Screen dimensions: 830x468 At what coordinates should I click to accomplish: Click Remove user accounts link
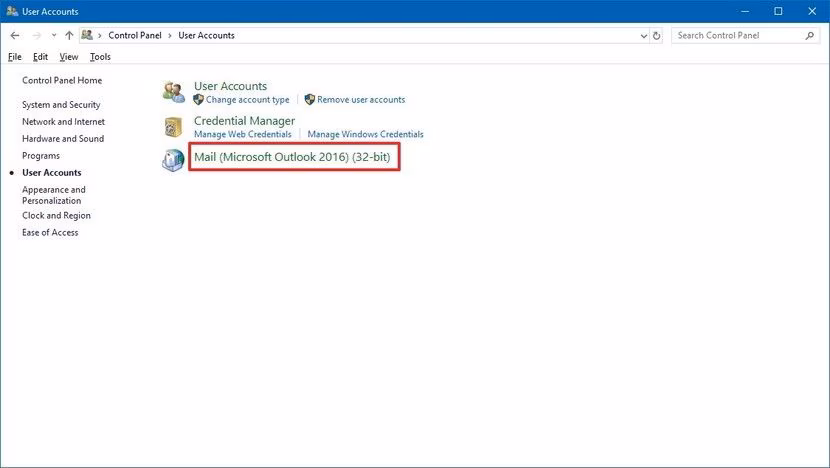click(x=361, y=100)
